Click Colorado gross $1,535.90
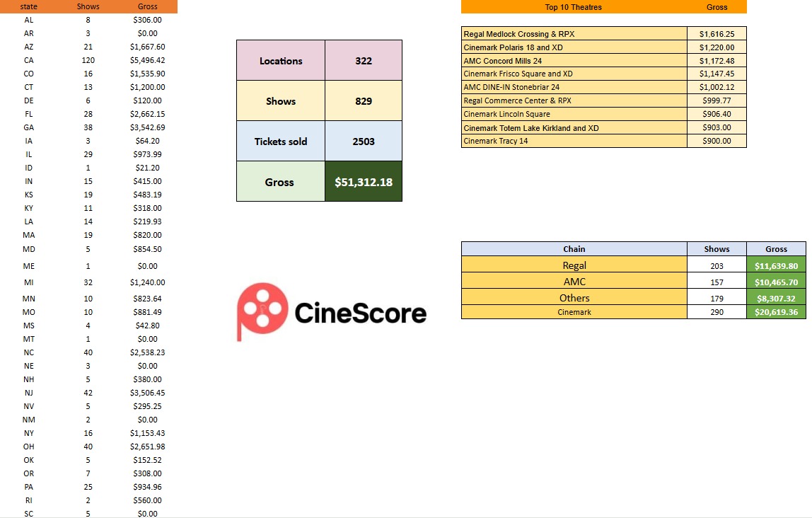Screen dimensions: 812x518 (x=148, y=74)
